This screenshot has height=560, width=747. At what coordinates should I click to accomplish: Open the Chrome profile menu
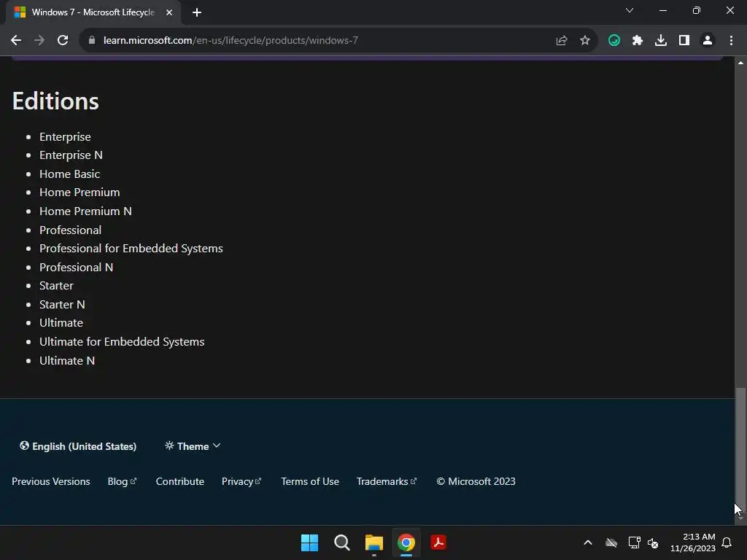click(x=708, y=41)
